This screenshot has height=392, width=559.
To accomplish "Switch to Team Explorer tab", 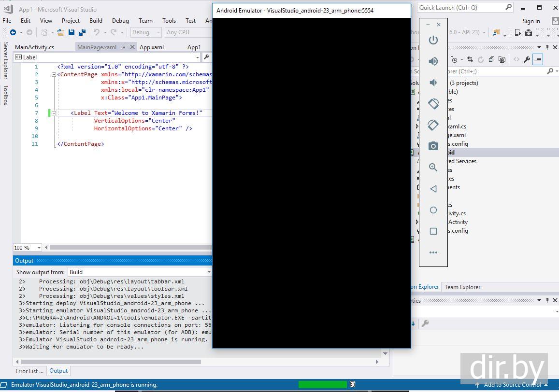I will pyautogui.click(x=462, y=287).
